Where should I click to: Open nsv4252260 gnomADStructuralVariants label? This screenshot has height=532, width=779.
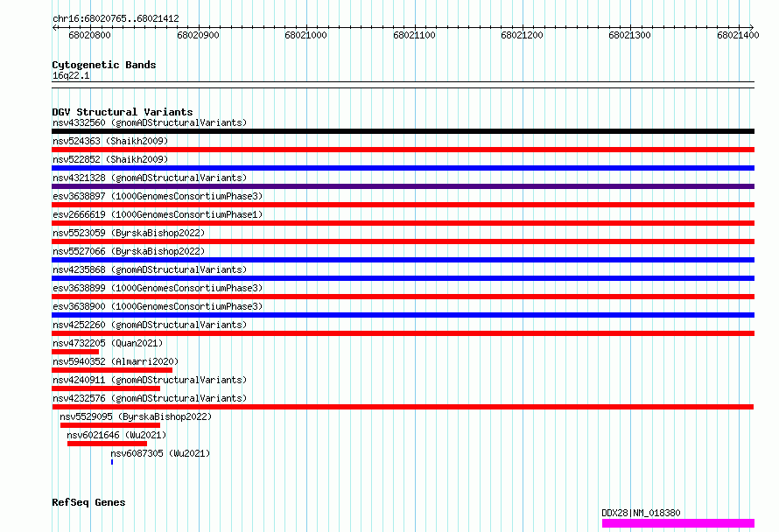pyautogui.click(x=150, y=325)
